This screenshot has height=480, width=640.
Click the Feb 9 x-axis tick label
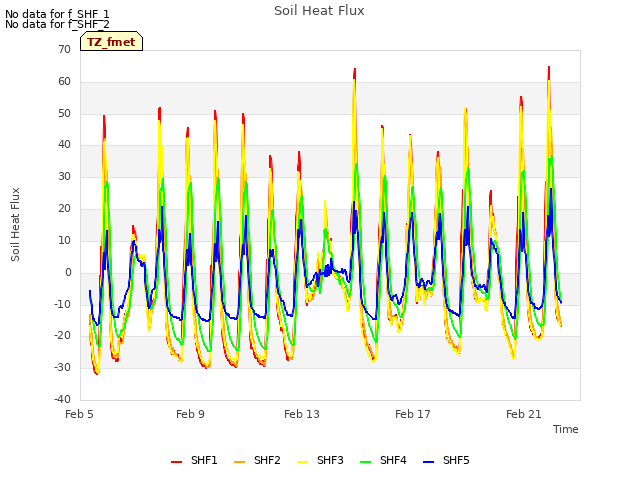tap(190, 414)
